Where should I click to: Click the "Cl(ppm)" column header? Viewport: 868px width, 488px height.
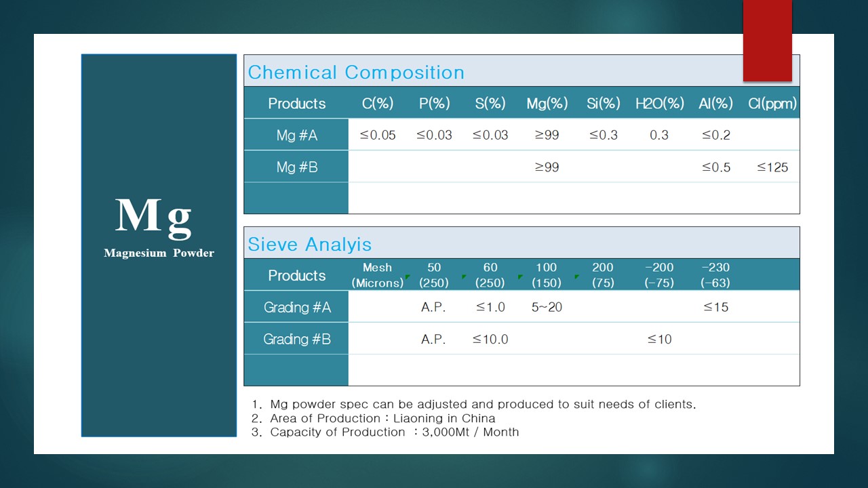tap(772, 104)
